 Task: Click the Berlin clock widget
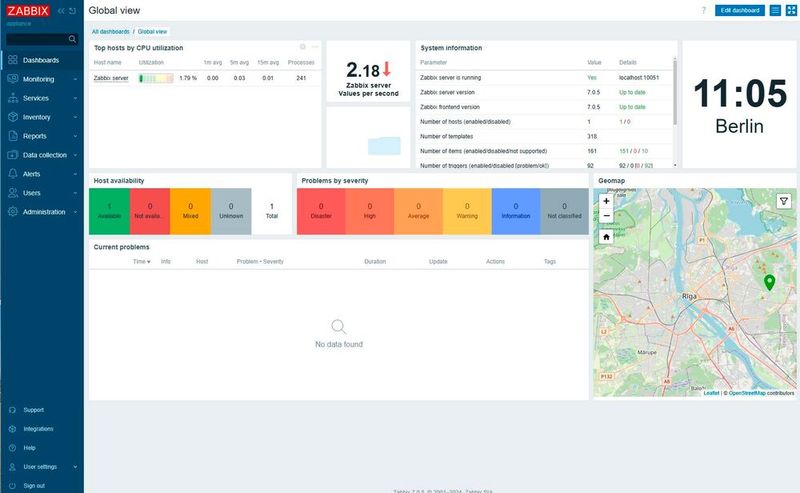tap(739, 105)
